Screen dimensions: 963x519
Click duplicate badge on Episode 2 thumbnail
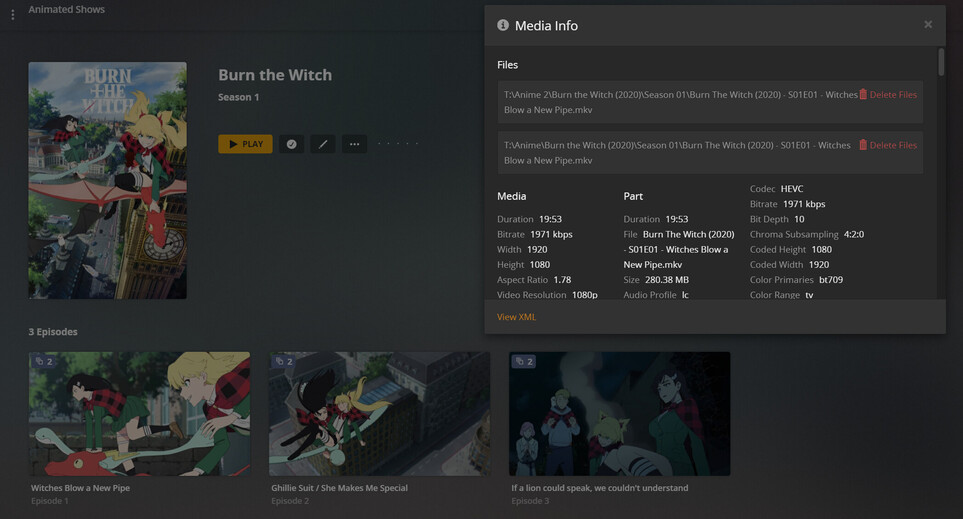point(284,362)
